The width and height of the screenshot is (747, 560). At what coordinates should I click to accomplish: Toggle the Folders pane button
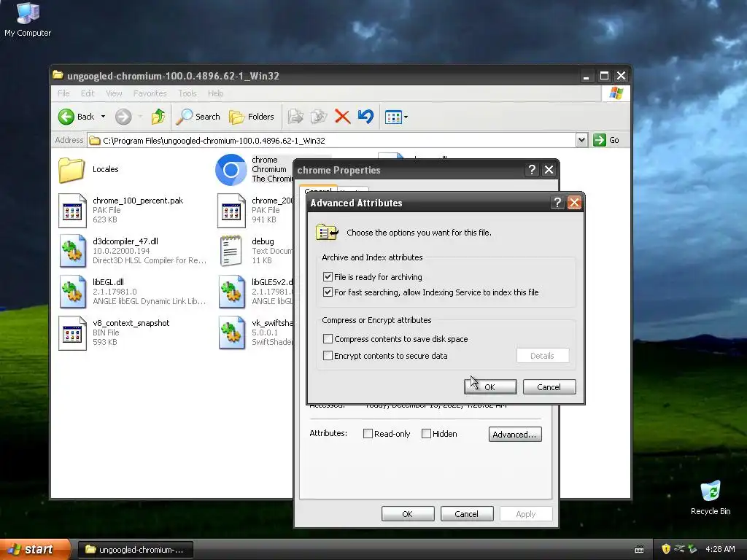click(x=252, y=117)
